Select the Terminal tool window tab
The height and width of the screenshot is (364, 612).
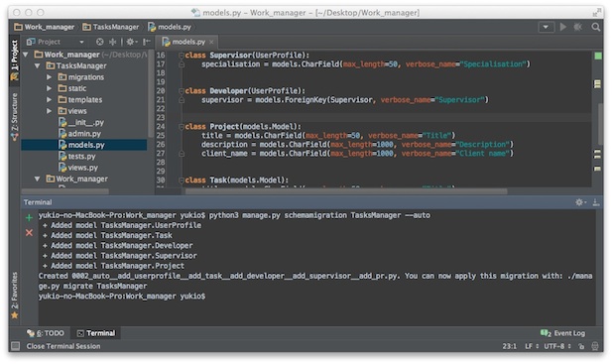[x=96, y=333]
